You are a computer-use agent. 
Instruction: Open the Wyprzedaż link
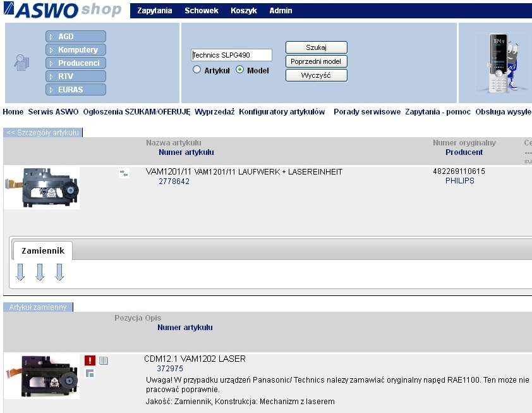click(214, 112)
